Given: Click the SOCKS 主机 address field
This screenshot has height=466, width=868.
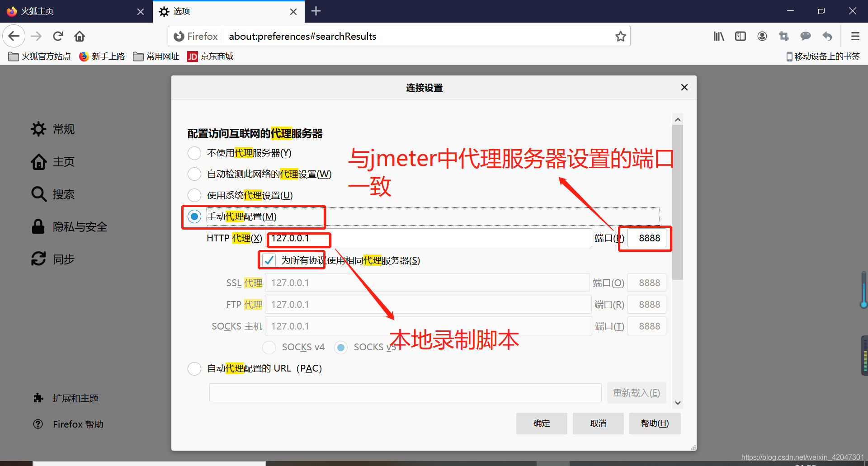Looking at the screenshot, I should (x=429, y=326).
